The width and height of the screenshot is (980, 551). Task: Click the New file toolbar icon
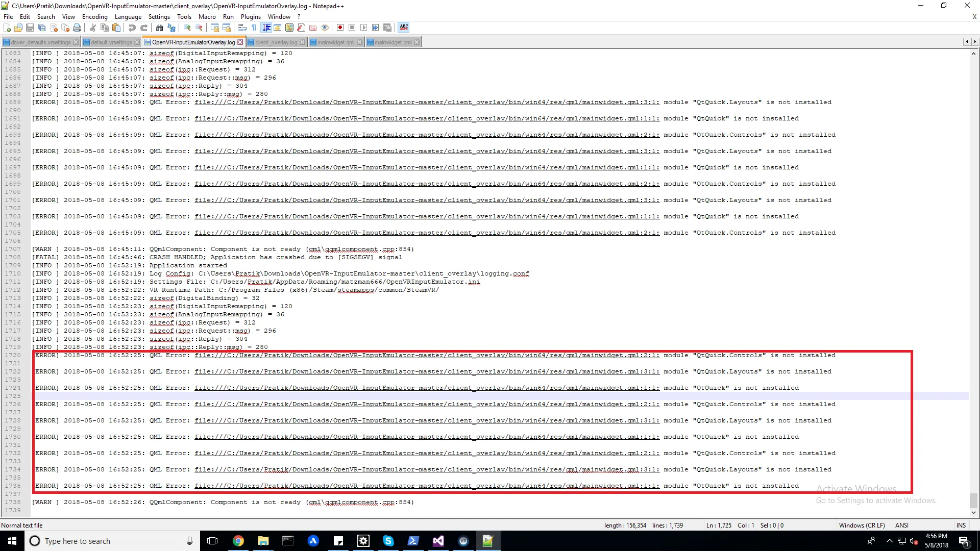click(x=7, y=28)
